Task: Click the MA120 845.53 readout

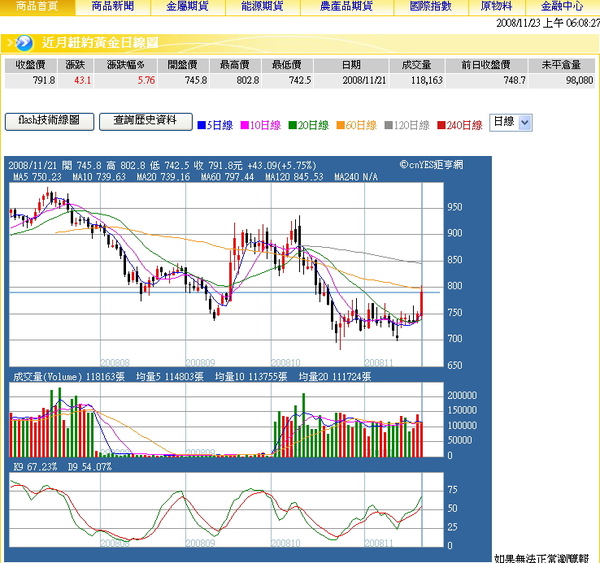Action: pyautogui.click(x=294, y=177)
